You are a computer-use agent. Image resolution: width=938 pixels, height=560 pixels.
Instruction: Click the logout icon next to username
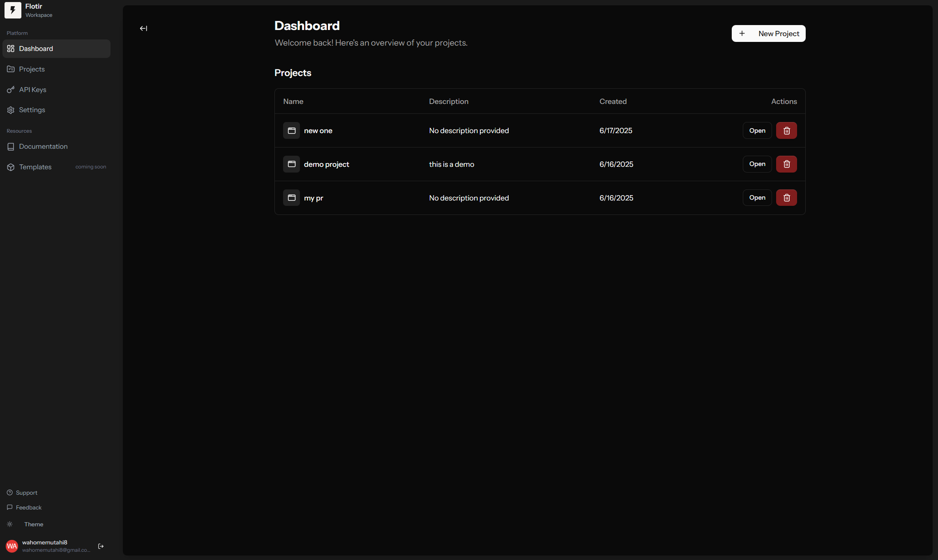[x=101, y=546]
